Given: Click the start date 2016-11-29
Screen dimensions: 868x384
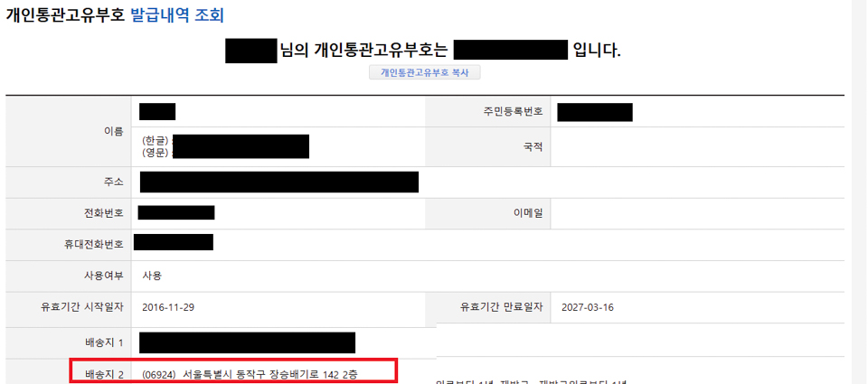Looking at the screenshot, I should pos(168,307).
